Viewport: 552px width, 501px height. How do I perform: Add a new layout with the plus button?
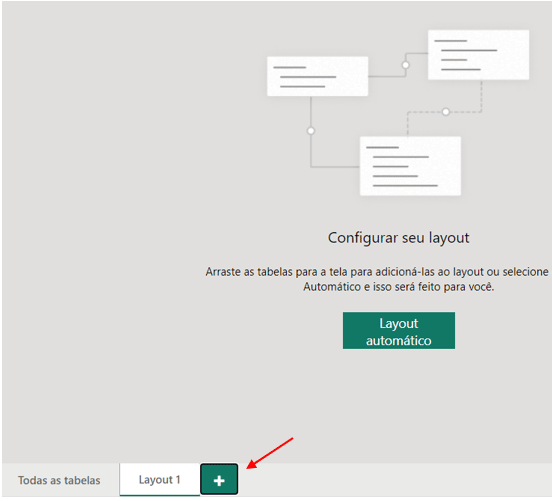[219, 480]
